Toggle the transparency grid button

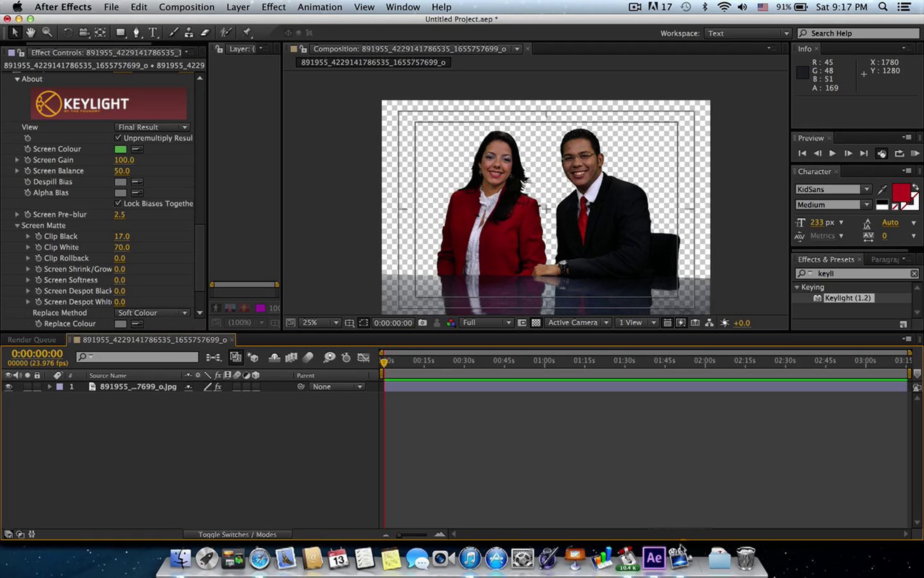(536, 323)
